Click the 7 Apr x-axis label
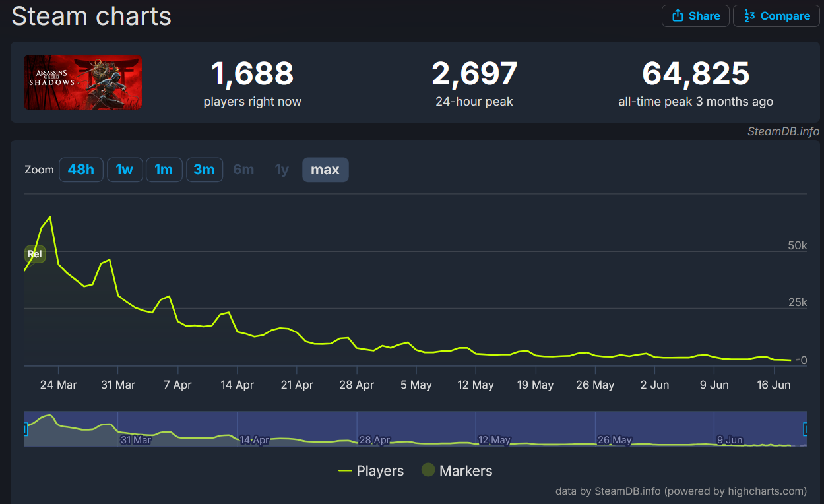This screenshot has width=824, height=504. tap(177, 385)
